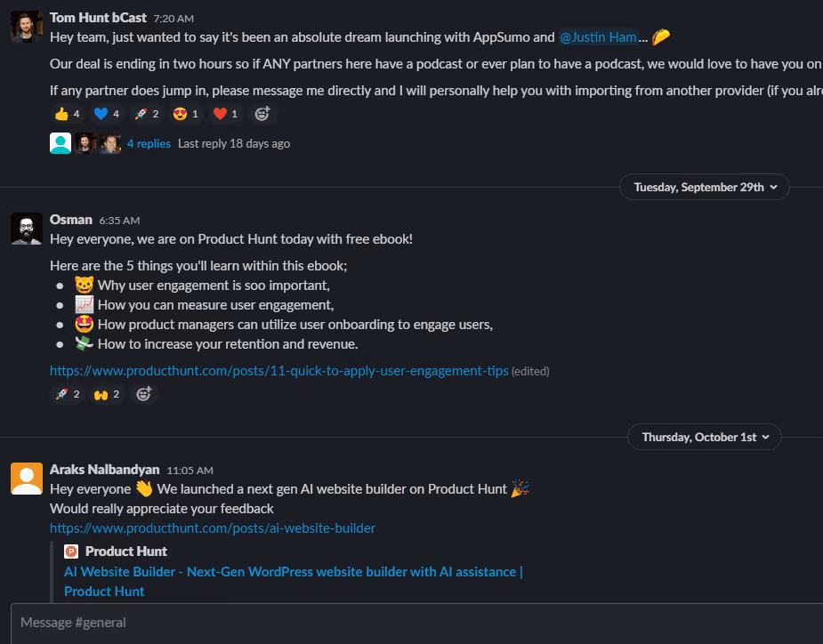The width and height of the screenshot is (823, 644).
Task: Click the raised hands reaction on Osman's post
Action: pos(107,394)
